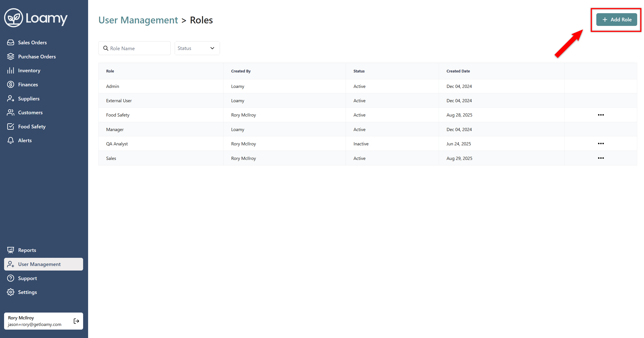Click the Settings gear icon
Screen dimensions: 644x338
click(x=10, y=292)
